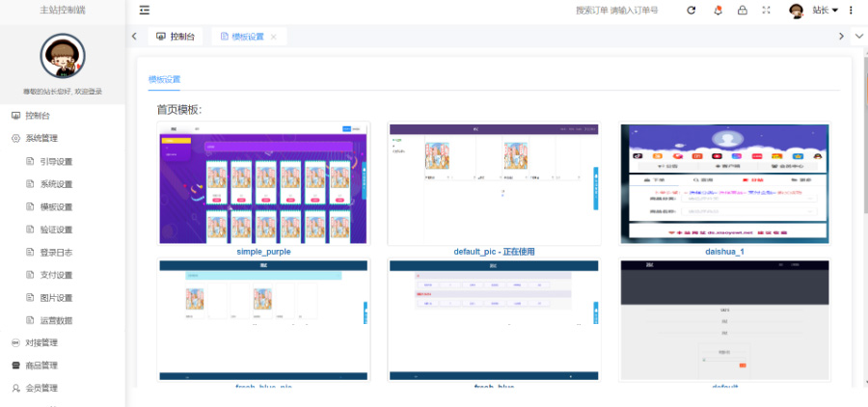This screenshot has height=407, width=868.
Task: Expand the 对接管理 menu
Action: pos(41,342)
